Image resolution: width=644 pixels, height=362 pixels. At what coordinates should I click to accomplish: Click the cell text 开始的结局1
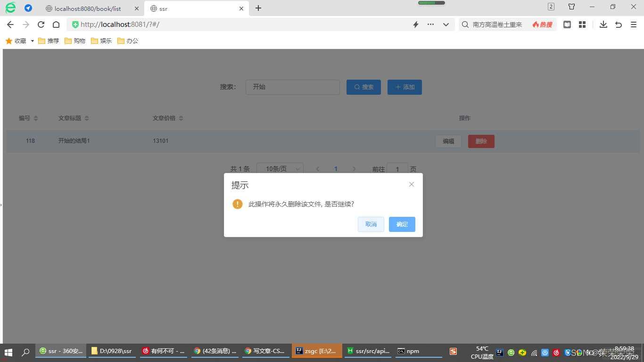pos(74,141)
